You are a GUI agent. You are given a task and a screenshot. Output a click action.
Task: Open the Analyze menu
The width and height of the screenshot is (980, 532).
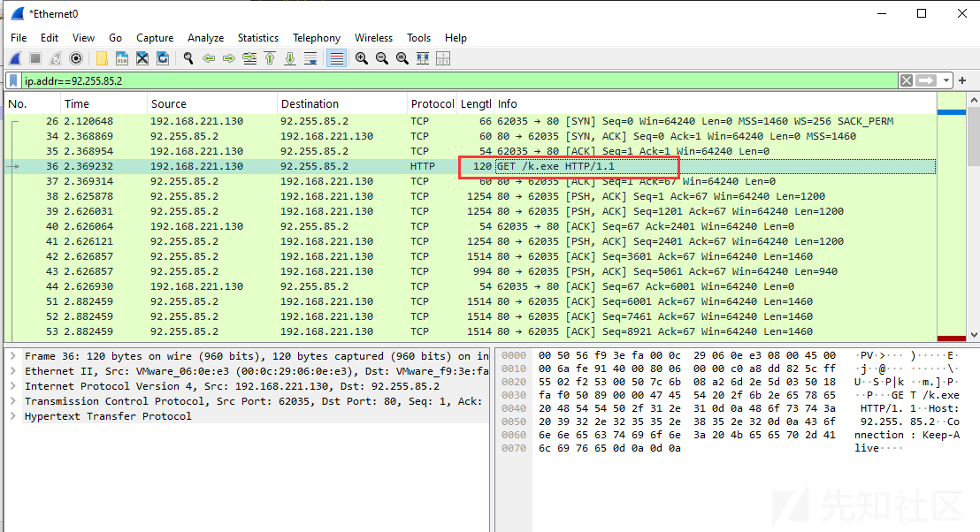click(205, 38)
